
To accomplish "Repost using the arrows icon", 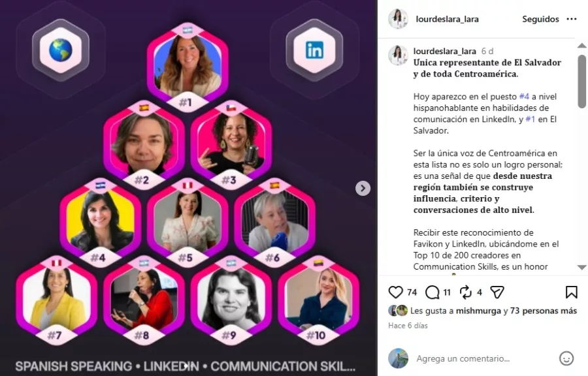I will (x=465, y=292).
